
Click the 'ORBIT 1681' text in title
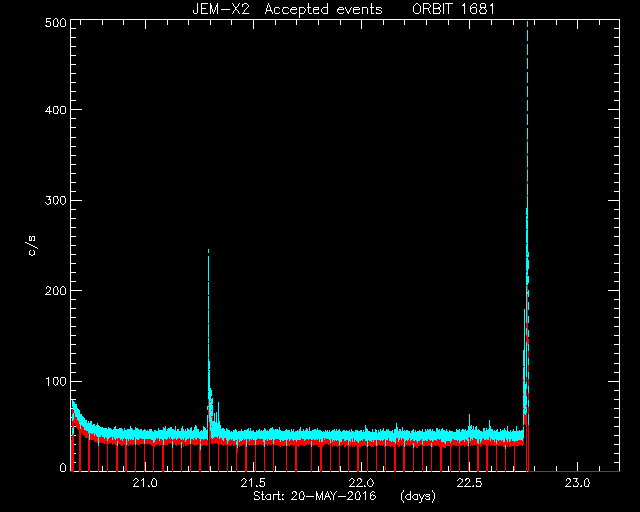453,9
